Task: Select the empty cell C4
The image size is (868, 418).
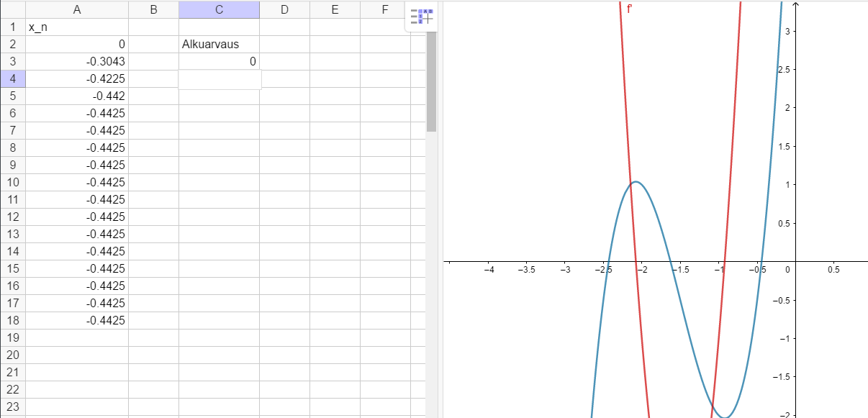Action: coord(219,79)
